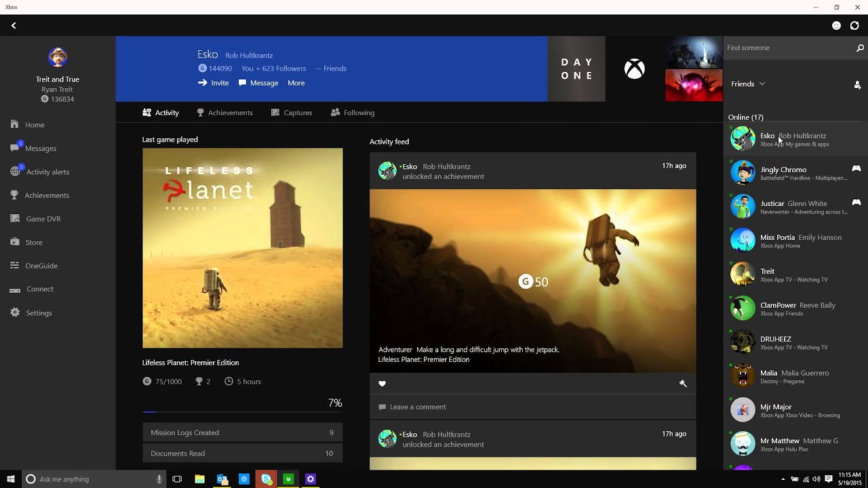This screenshot has height=488, width=868.
Task: Click Treit and True profile avatar
Action: [58, 58]
